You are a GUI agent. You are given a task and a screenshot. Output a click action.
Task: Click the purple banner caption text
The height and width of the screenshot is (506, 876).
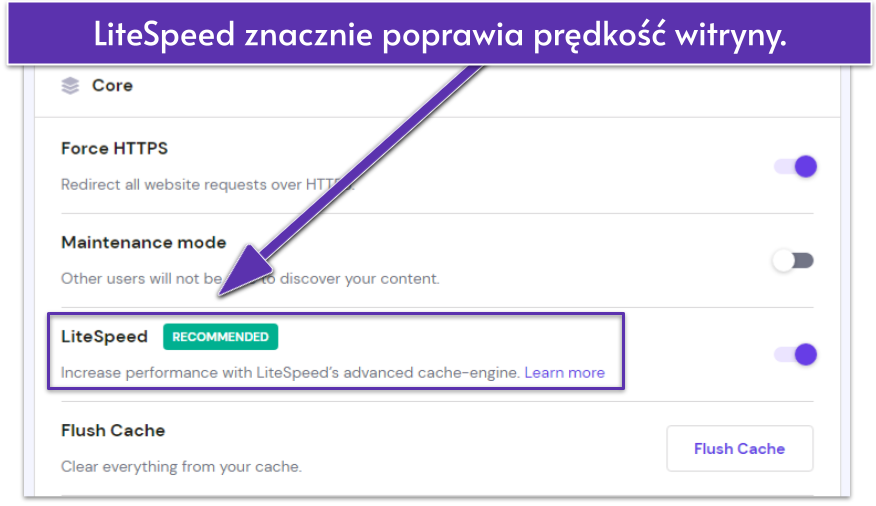[x=440, y=35]
